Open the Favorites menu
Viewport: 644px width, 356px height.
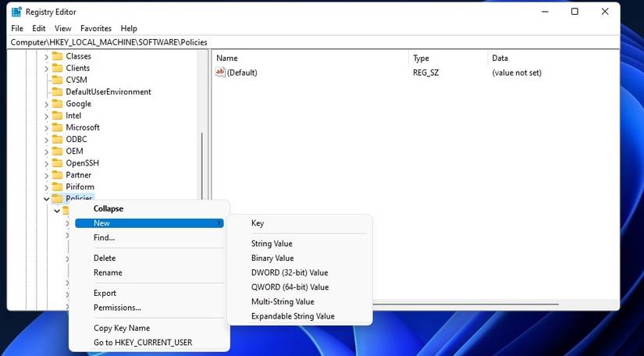[96, 28]
